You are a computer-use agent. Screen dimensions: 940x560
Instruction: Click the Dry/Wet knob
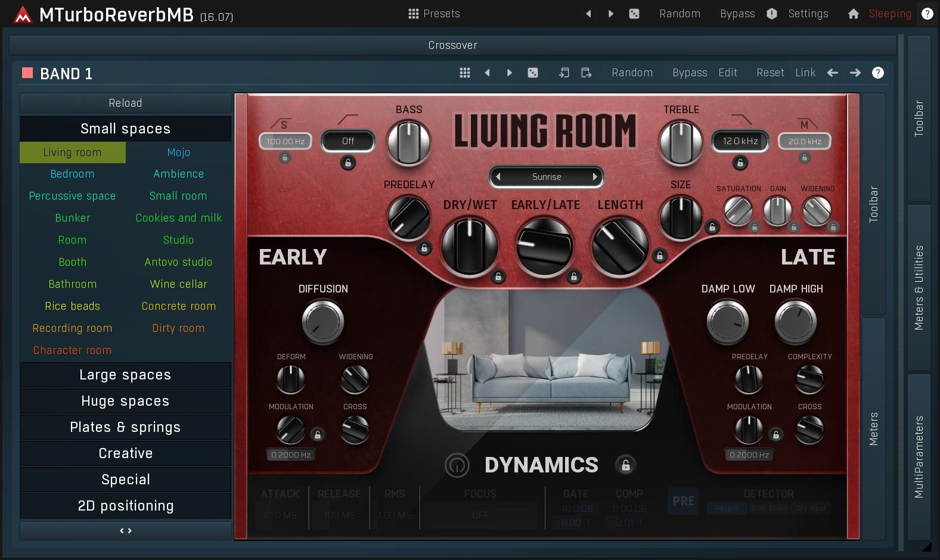[470, 246]
